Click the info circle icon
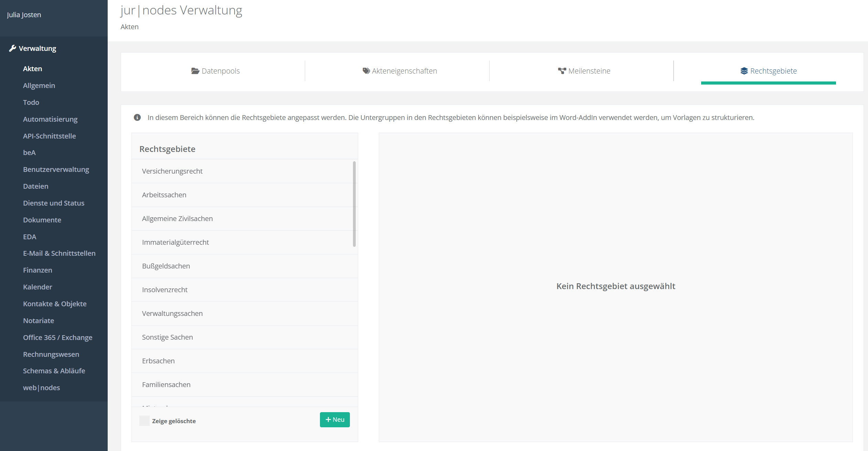The width and height of the screenshot is (868, 451). (x=137, y=118)
